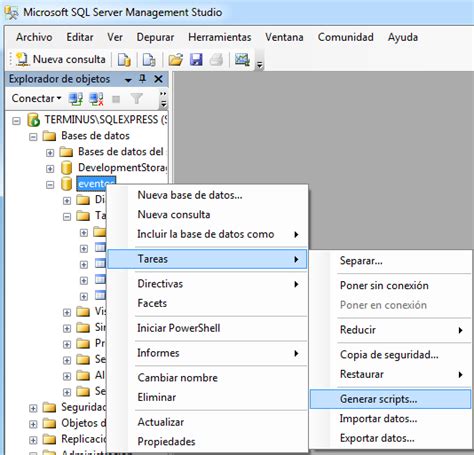Collapse the eventos database node
The width and height of the screenshot is (474, 455).
click(x=50, y=185)
